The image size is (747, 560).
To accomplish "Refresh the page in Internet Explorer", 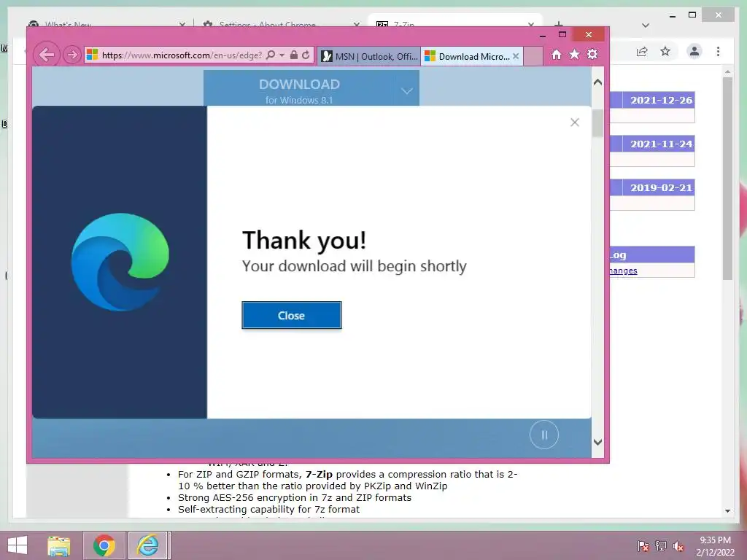I will 306,55.
